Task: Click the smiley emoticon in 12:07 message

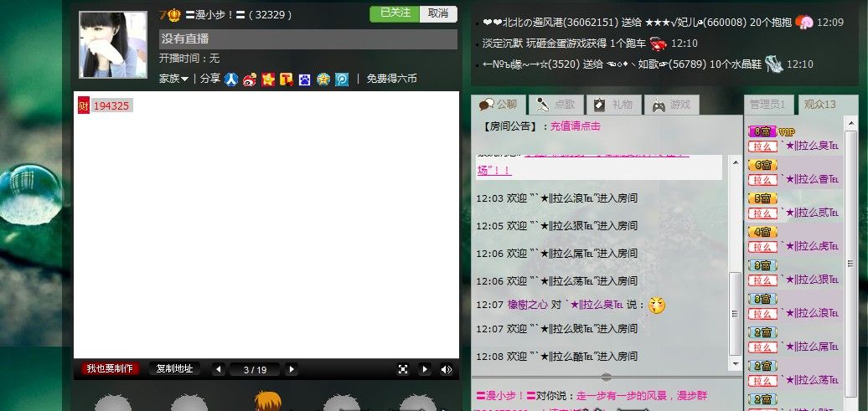Action: click(657, 305)
